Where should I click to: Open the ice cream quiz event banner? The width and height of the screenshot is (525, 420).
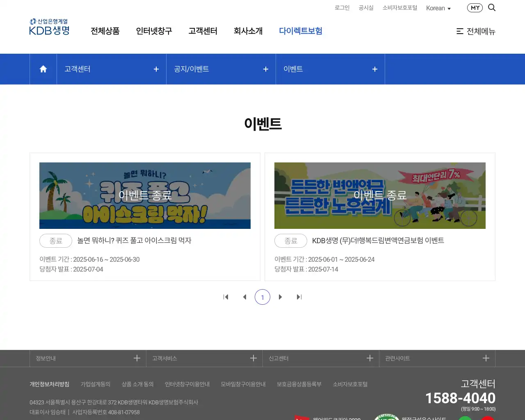145,196
